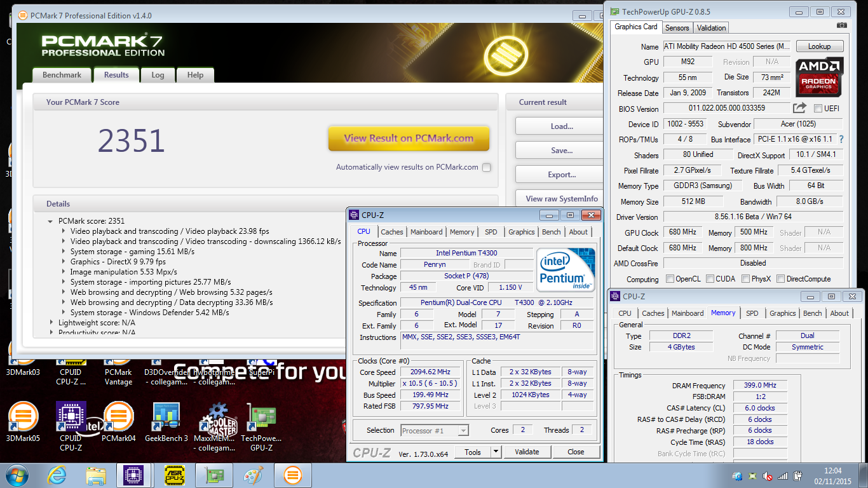
Task: Click the GPU-Z Lookup button
Action: click(x=819, y=46)
